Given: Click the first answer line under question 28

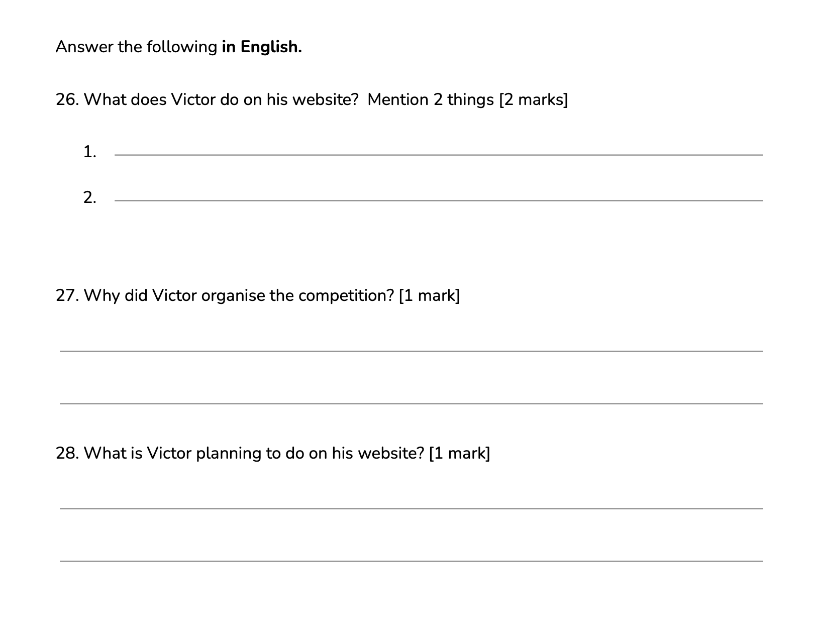Looking at the screenshot, I should click(x=411, y=508).
